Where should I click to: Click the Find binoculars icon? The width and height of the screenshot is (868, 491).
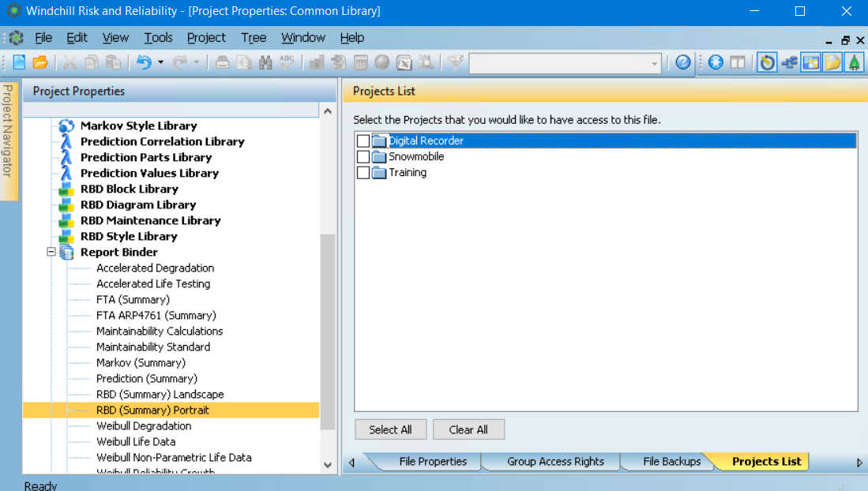tap(265, 62)
